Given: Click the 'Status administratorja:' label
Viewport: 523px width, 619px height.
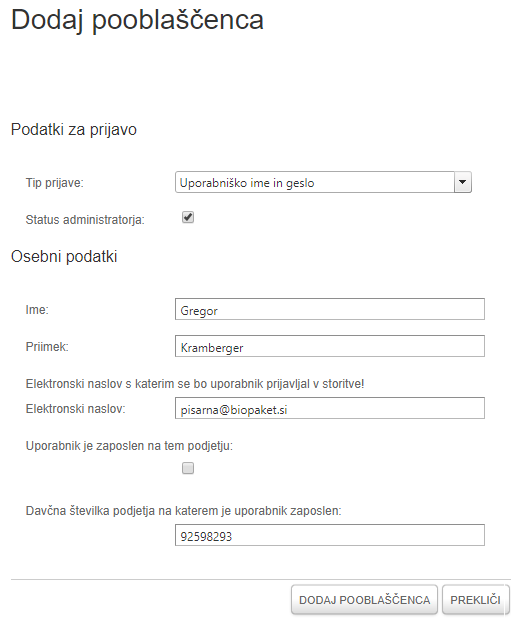Looking at the screenshot, I should [85, 220].
